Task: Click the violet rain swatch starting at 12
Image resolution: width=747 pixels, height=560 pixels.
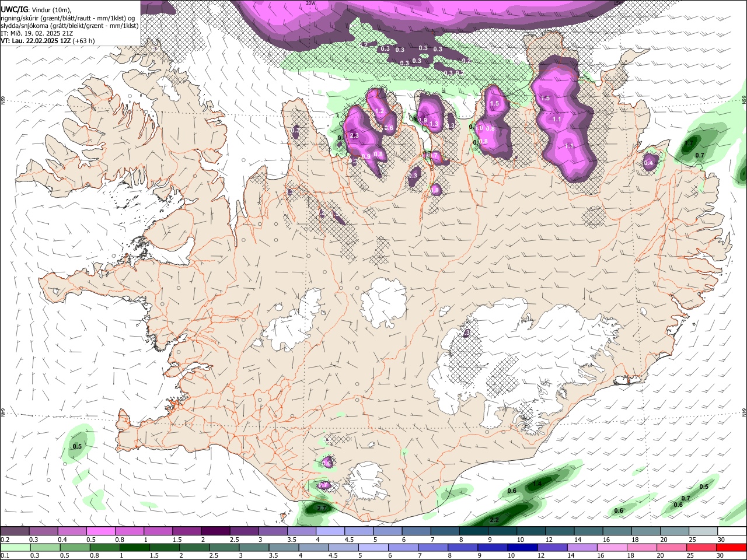Action: (551, 547)
